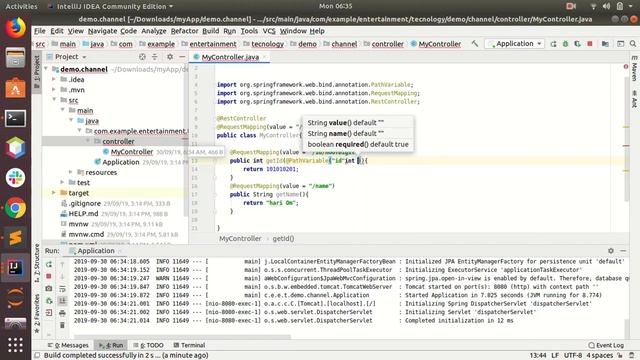This screenshot has width=640, height=360.
Task: Minimize the Run tool window
Action: click(623, 251)
